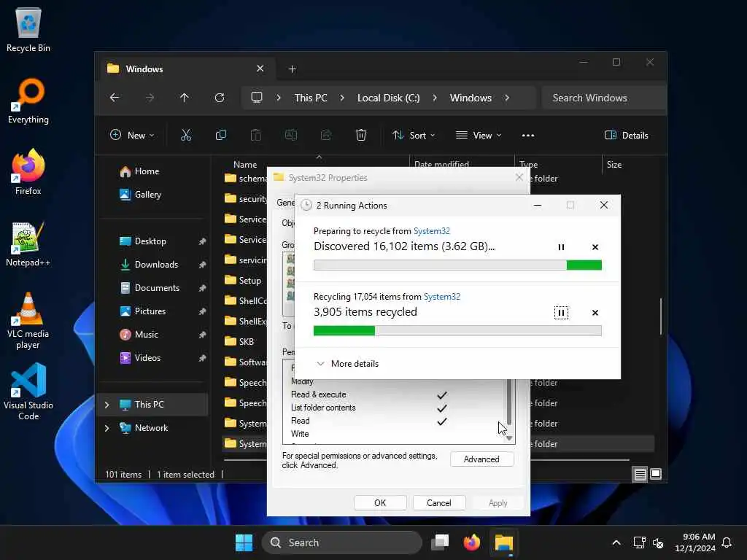This screenshot has width=747, height=560.
Task: Click the Recycling items progress bar
Action: (x=457, y=331)
